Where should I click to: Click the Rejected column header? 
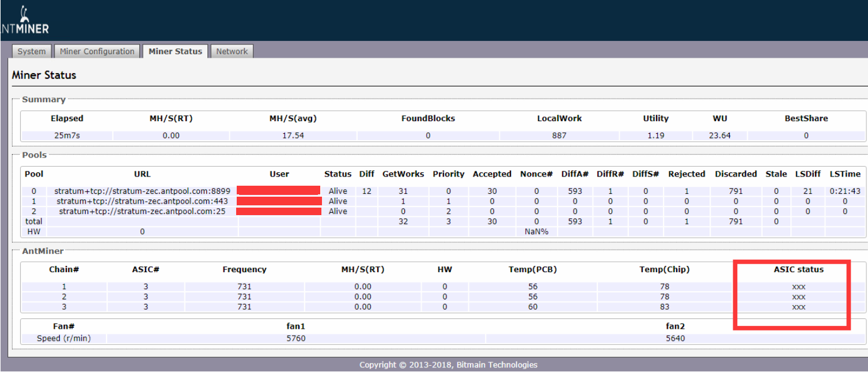click(687, 174)
